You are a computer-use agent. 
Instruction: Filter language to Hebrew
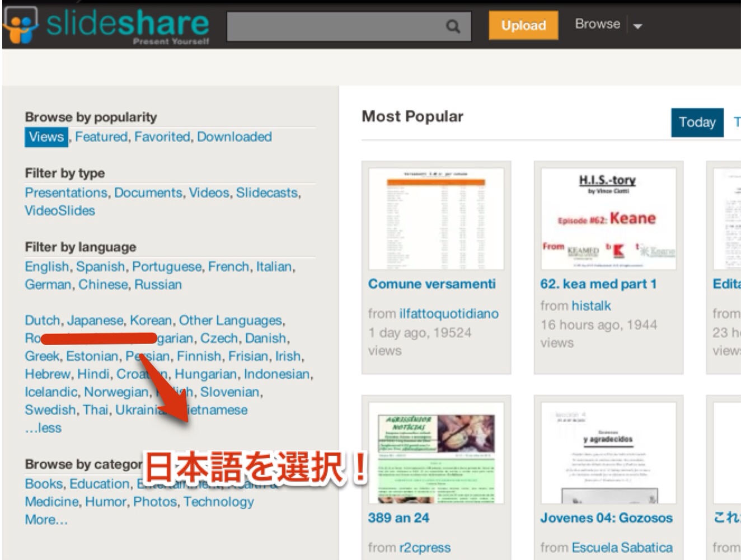click(48, 374)
